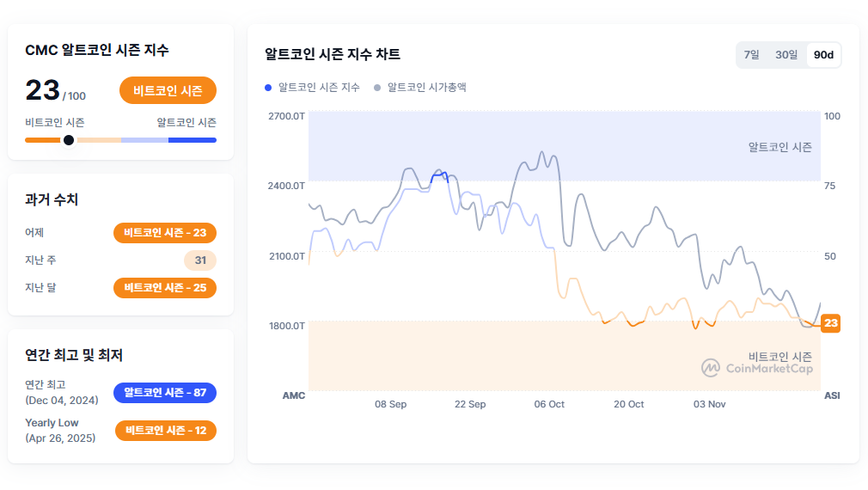Click the 06 Oct date on the axis
The height and width of the screenshot is (490, 868).
pyautogui.click(x=549, y=404)
